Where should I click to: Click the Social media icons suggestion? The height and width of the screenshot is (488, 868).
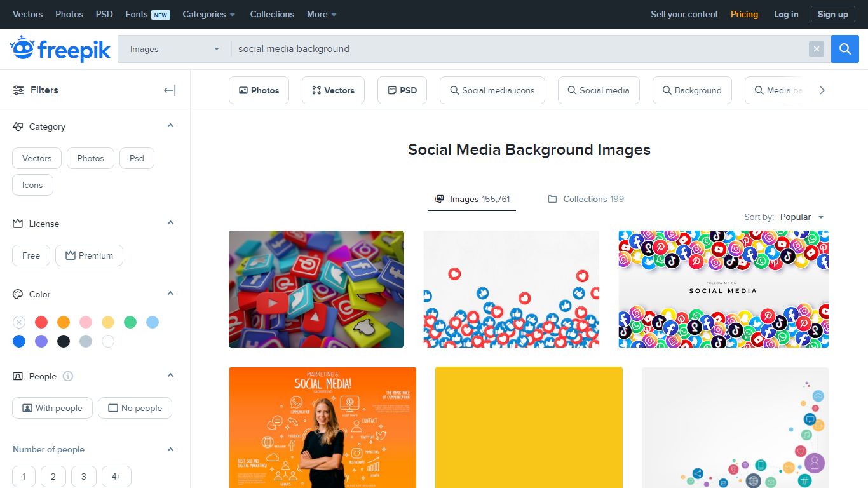(492, 90)
